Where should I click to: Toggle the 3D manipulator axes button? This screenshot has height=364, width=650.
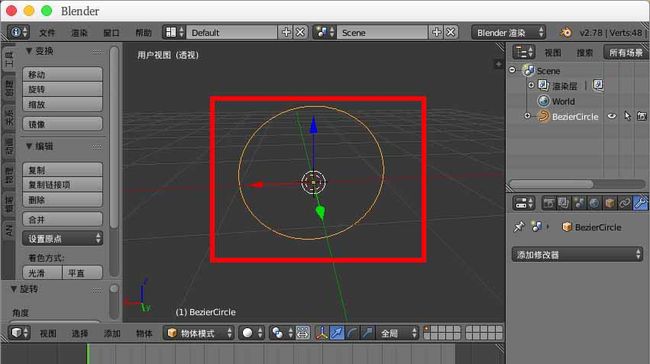click(x=322, y=333)
